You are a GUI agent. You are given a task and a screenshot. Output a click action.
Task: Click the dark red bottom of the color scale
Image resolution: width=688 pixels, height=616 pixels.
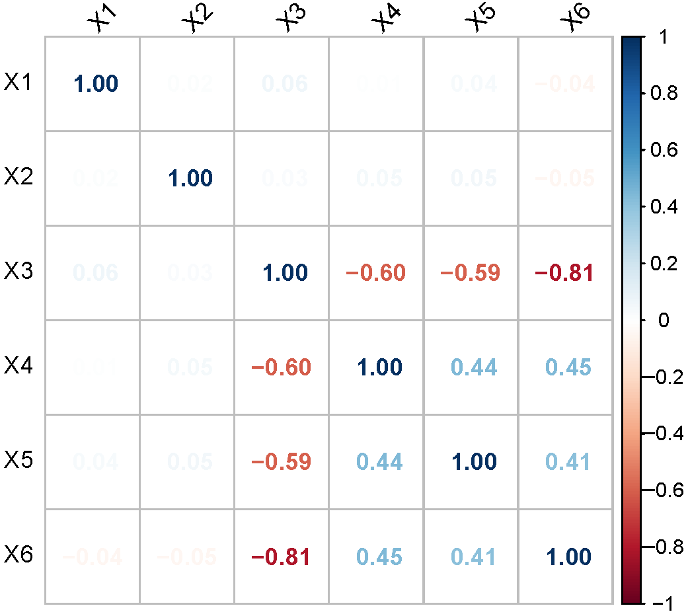point(632,599)
